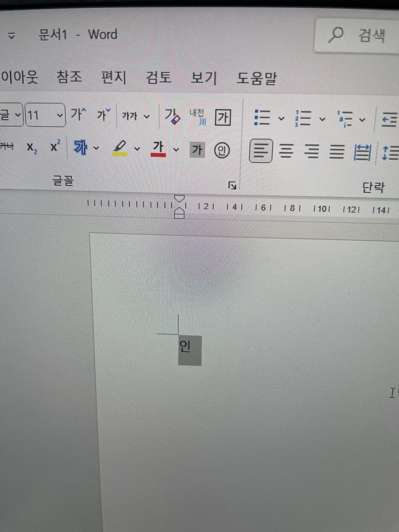The width and height of the screenshot is (399, 532).
Task: Click the distributed alignment icon
Action: [x=362, y=151]
